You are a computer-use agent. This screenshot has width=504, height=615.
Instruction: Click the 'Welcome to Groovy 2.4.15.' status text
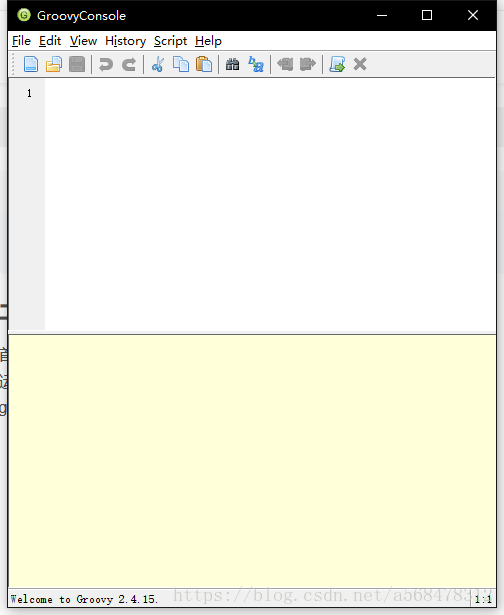(84, 599)
